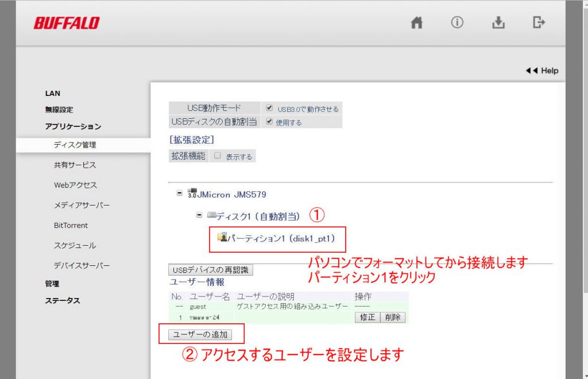588x379 pixels.
Task: Enable the 拡張機能 表示する checkbox
Action: [x=218, y=156]
